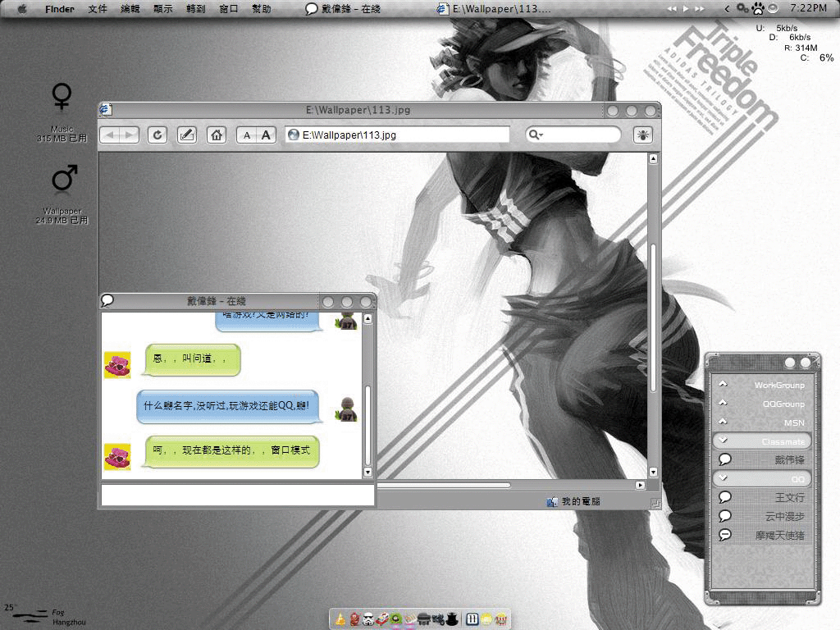This screenshot has height=630, width=840.
Task: Expand tray with the left chevron
Action: tap(727, 9)
